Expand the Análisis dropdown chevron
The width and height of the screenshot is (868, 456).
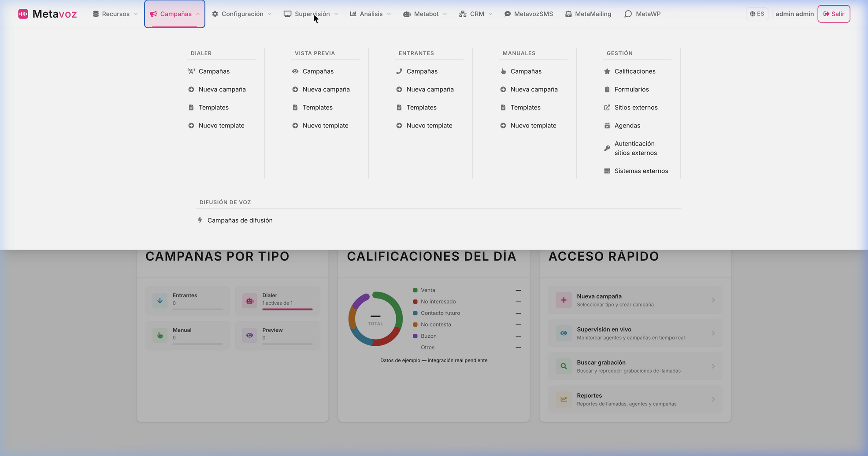(389, 14)
